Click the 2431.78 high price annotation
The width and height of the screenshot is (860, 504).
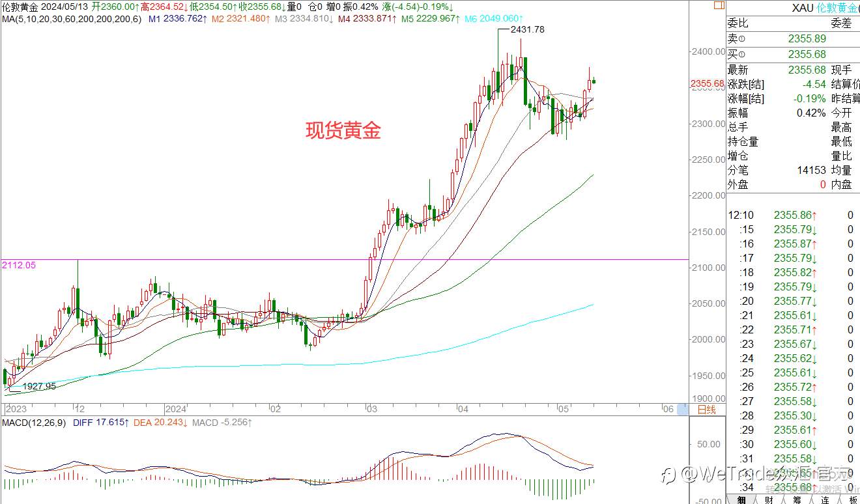pos(528,29)
